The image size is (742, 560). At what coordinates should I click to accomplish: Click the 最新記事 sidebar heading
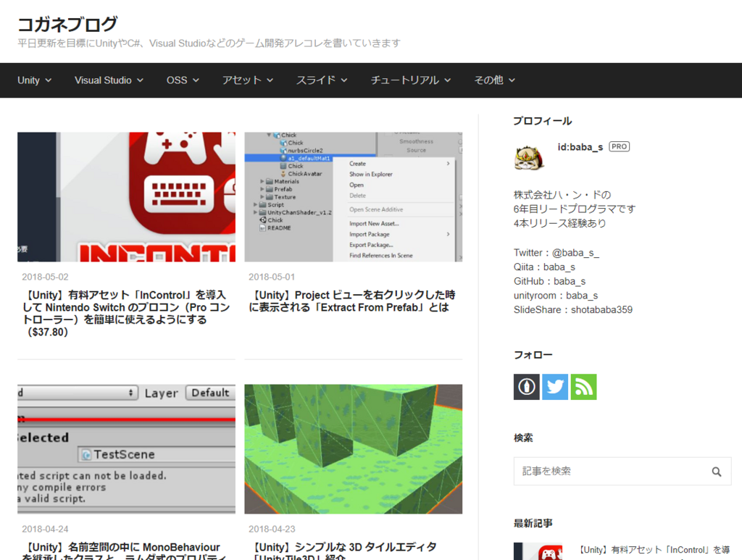533,523
